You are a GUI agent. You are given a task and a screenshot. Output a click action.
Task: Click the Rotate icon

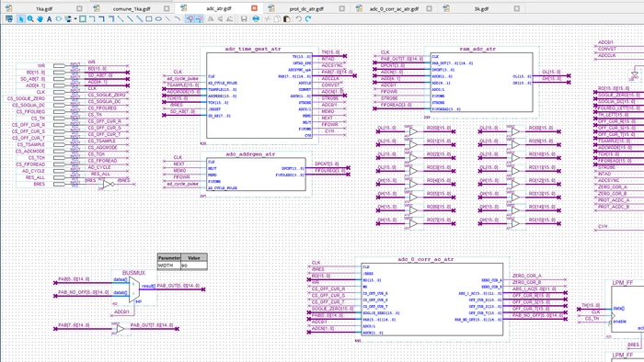(x=230, y=19)
